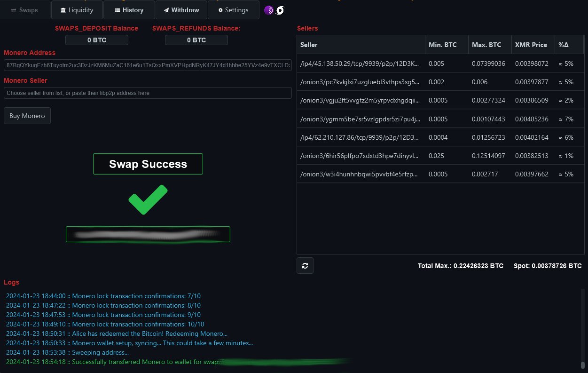Click the Total Max. BTC text

[461, 266]
